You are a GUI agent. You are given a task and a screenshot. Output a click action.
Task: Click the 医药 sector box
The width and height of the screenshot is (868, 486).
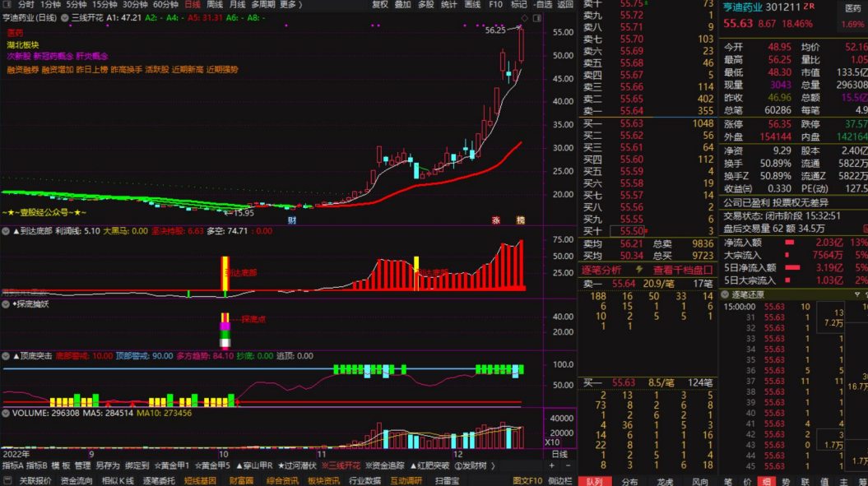click(852, 7)
